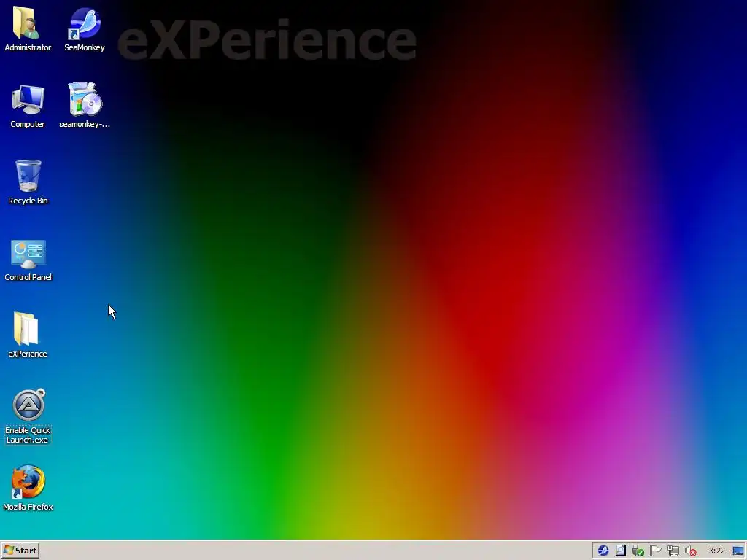This screenshot has width=747, height=560.
Task: Select the Recycle Bin icon
Action: 28,182
